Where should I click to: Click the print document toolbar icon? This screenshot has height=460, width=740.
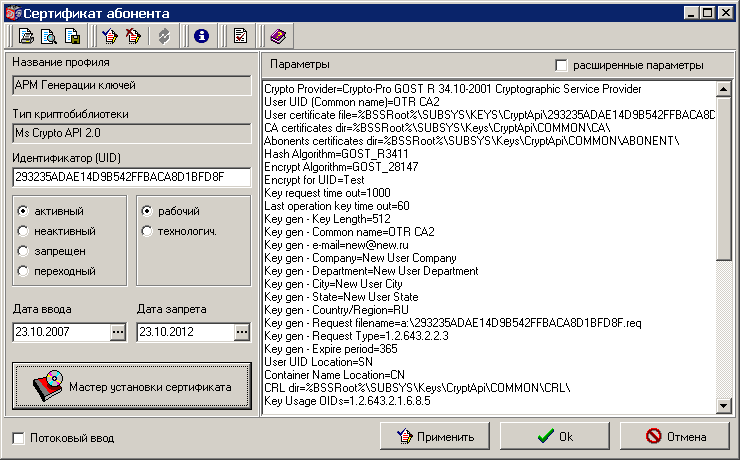coord(26,36)
